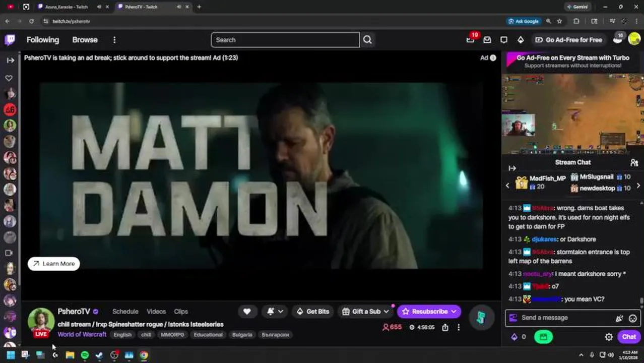Mute the Asuna_Karaoke tab audio
644x363 pixels.
pos(99,7)
